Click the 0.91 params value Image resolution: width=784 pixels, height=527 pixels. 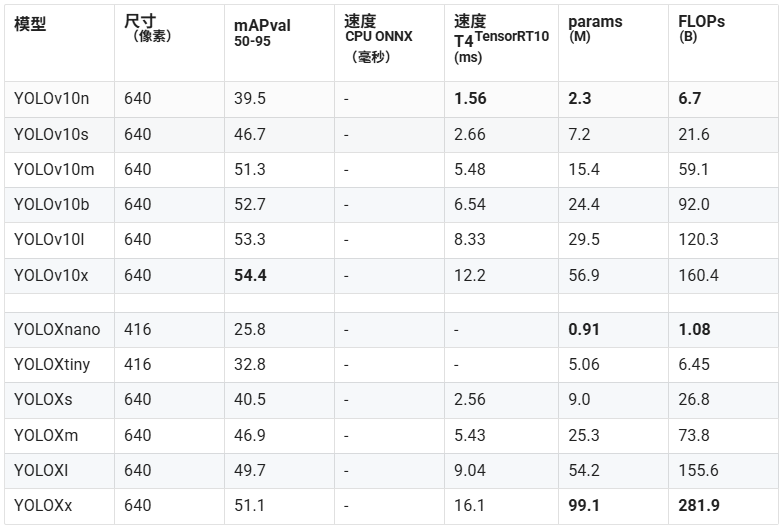pyautogui.click(x=584, y=330)
